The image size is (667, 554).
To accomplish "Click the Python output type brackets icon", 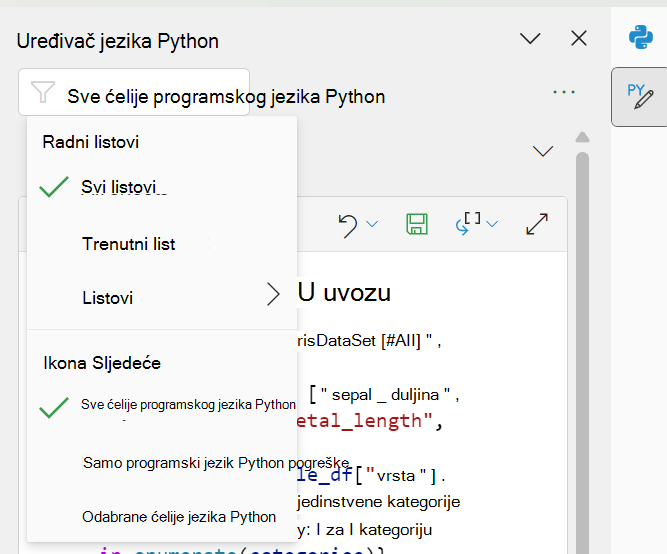I will 469,223.
